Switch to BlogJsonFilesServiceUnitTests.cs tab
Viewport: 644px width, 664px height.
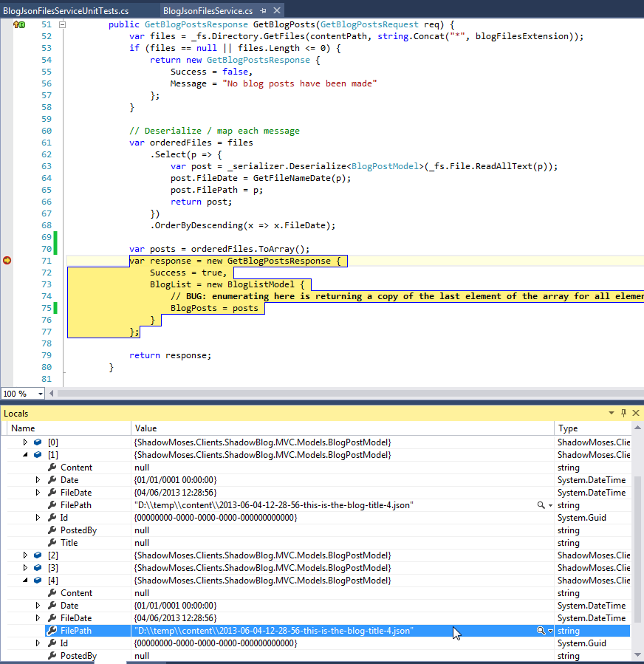coord(66,11)
